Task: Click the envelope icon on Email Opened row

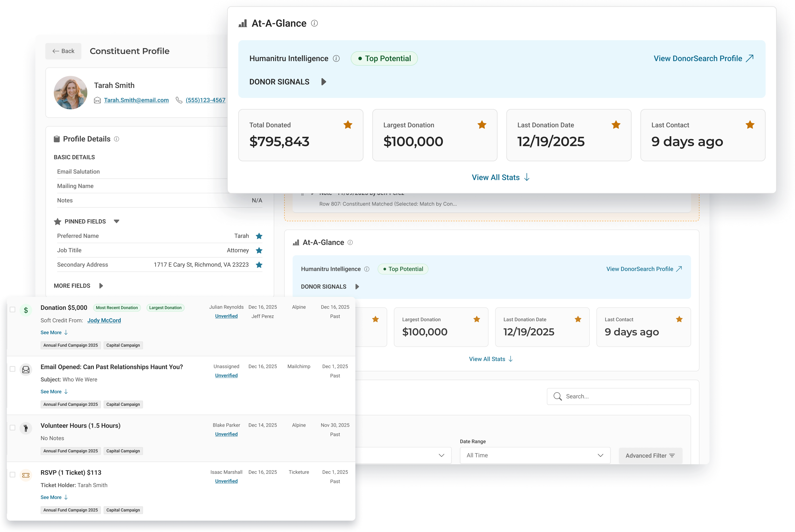Action: click(26, 369)
